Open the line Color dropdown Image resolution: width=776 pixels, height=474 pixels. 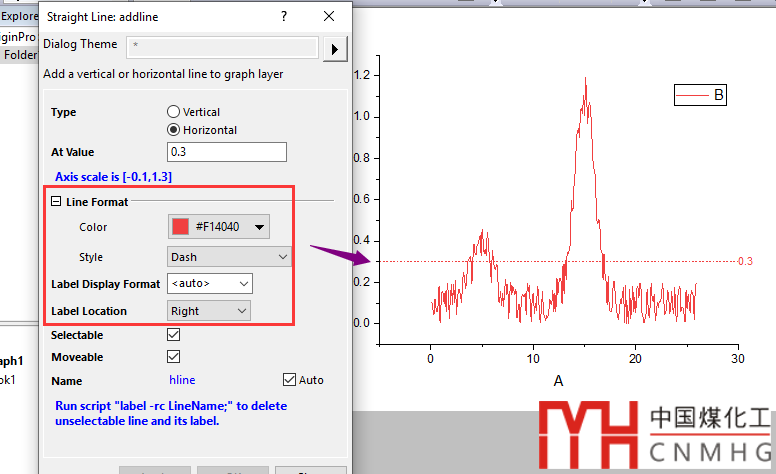tap(218, 227)
